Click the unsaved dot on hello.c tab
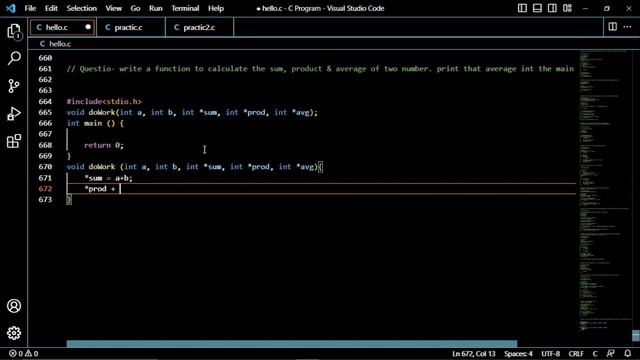The height and width of the screenshot is (360, 640). click(x=88, y=27)
